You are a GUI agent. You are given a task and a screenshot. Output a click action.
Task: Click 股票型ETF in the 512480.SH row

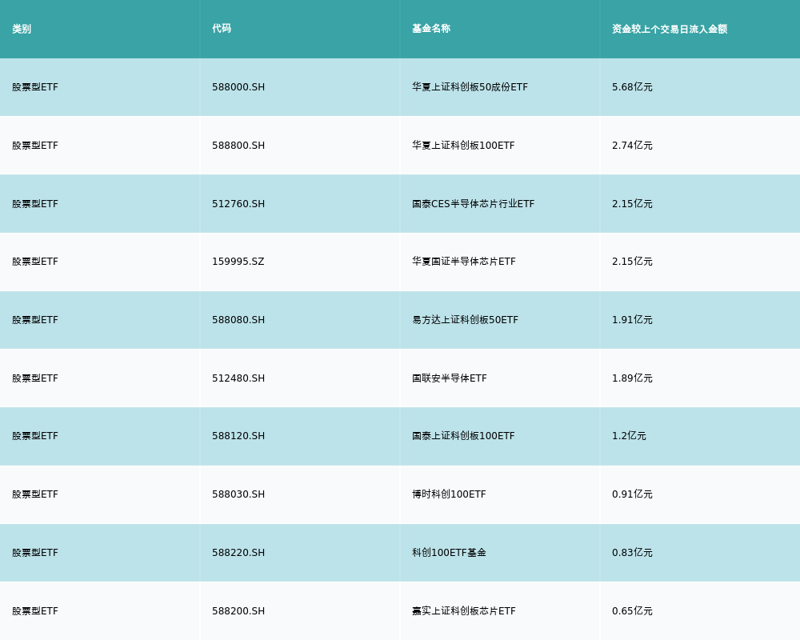35,378
